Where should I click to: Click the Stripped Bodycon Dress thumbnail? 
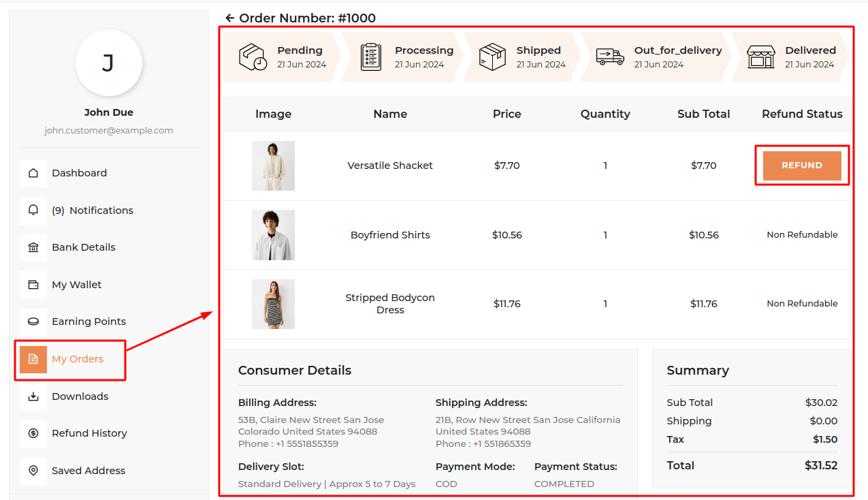click(x=273, y=304)
